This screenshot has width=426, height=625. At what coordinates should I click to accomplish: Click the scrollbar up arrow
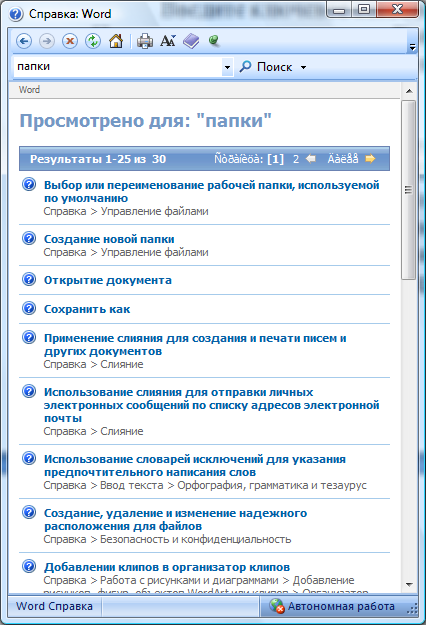tap(409, 91)
